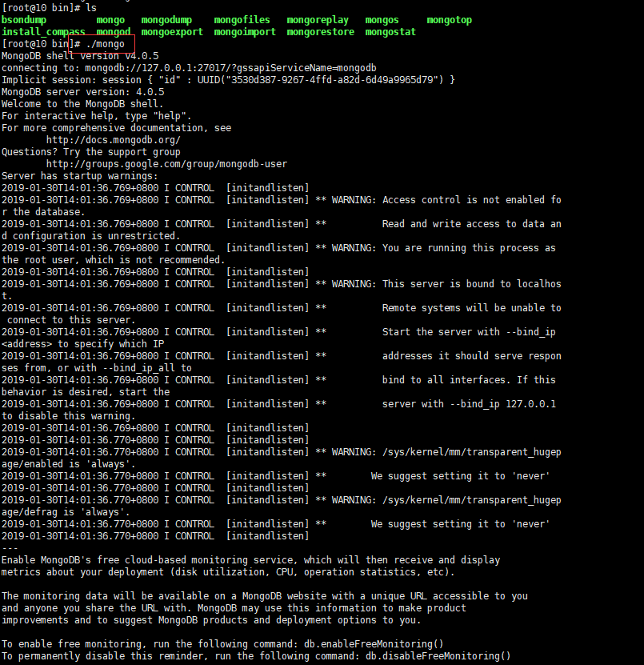Click the Server has startup warnings line
This screenshot has width=644, height=665.
pos(80,176)
